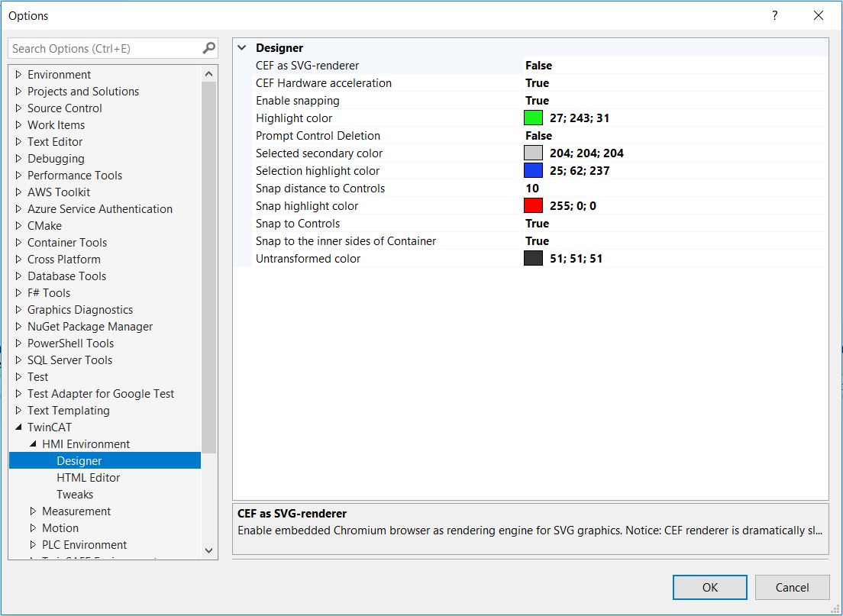Click False value of CEF as SVG-renderer
Image resolution: width=843 pixels, height=616 pixels.
point(538,65)
